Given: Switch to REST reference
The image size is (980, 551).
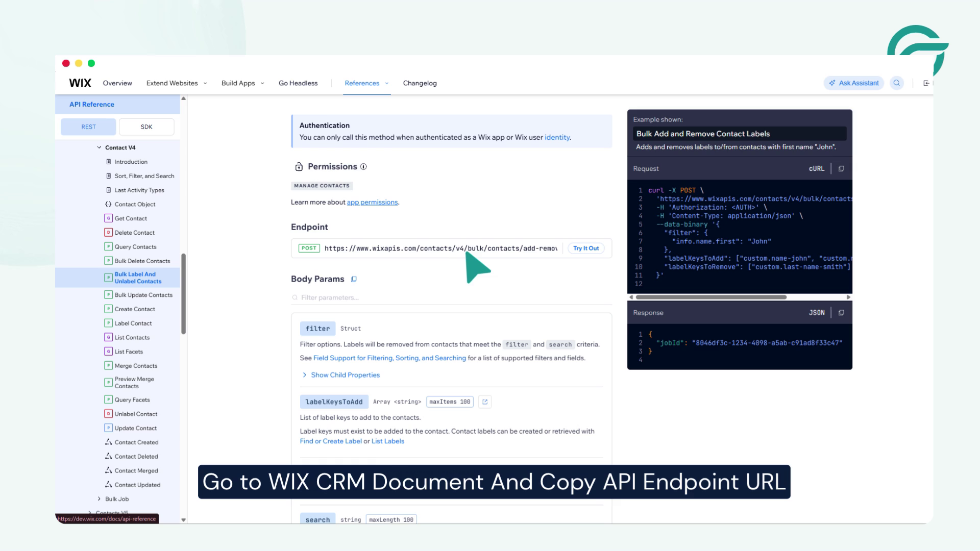Looking at the screenshot, I should point(88,127).
